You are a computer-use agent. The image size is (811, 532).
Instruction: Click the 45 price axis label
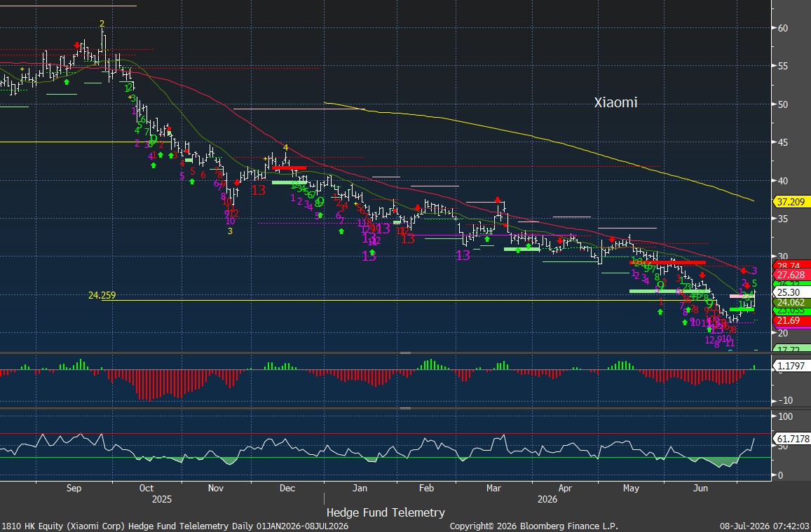click(x=782, y=142)
